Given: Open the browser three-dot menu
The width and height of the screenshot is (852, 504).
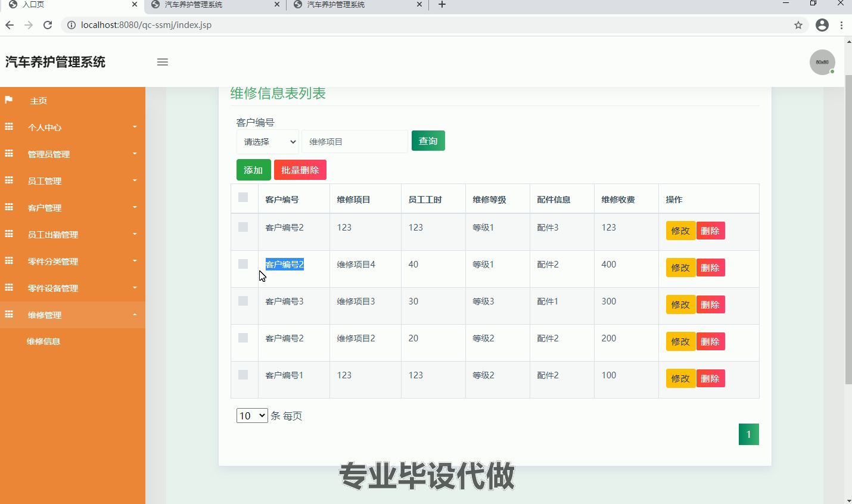Looking at the screenshot, I should tap(841, 25).
